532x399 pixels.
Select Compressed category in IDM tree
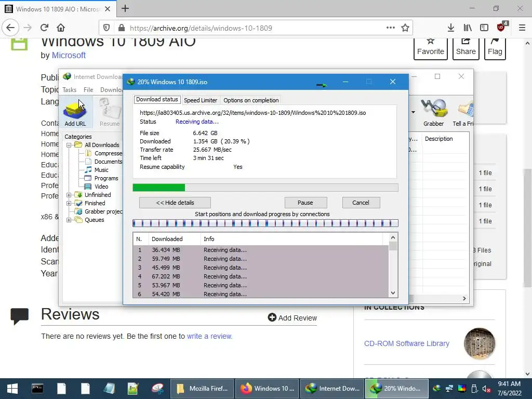click(x=103, y=153)
